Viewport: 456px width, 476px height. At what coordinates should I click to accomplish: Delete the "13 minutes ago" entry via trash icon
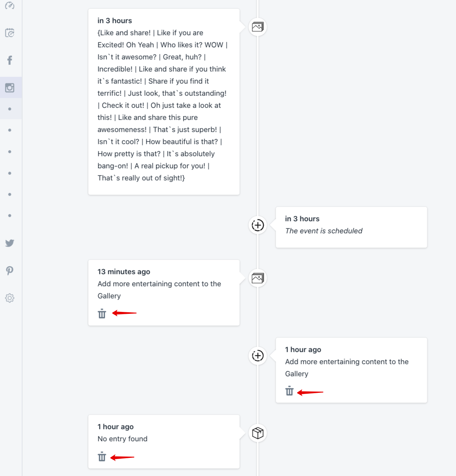click(x=102, y=313)
